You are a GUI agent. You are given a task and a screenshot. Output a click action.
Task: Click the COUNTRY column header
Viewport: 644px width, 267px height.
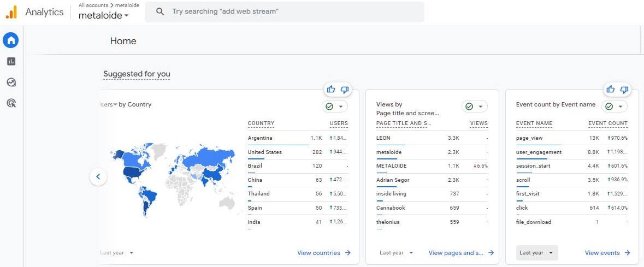[x=261, y=123]
